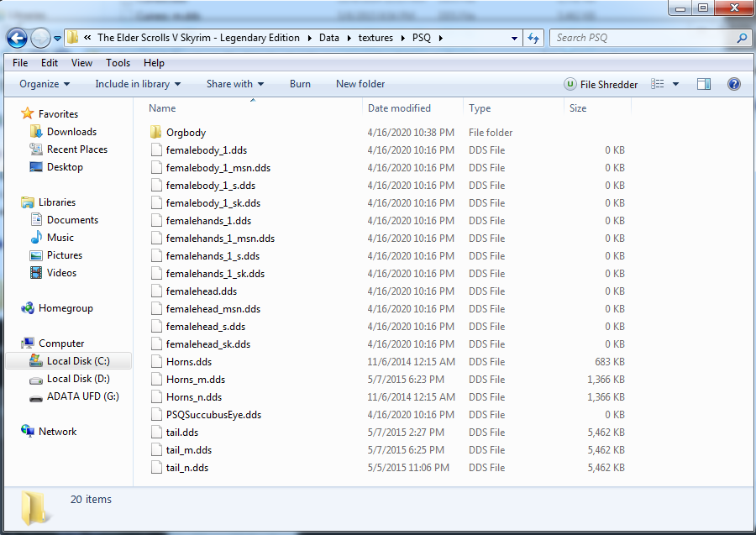
Task: Open the more view options arrow
Action: (x=675, y=84)
